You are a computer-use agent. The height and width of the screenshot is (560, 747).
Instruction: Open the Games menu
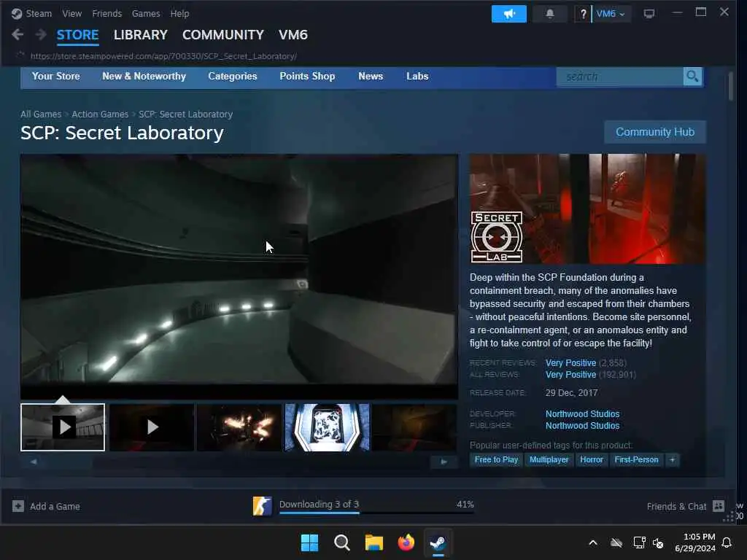[146, 13]
